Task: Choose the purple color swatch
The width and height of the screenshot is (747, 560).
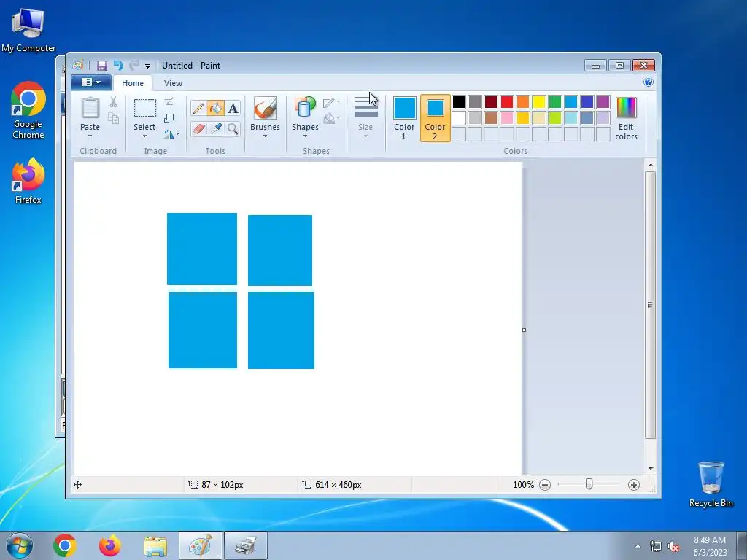Action: [603, 102]
